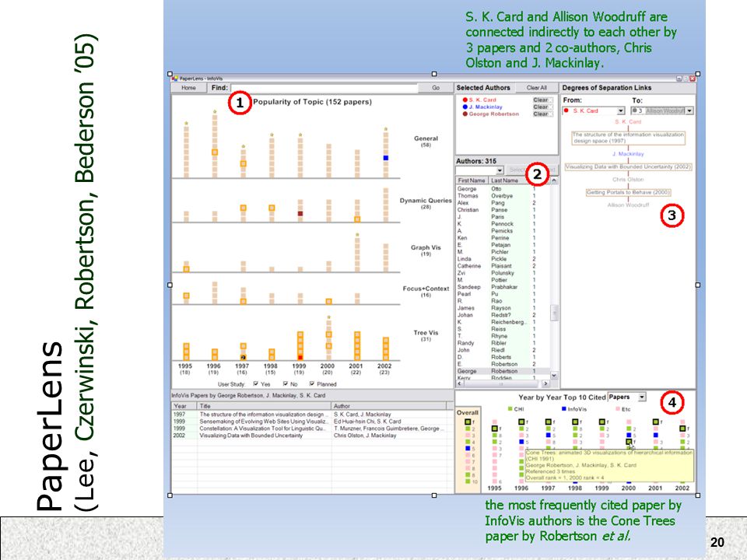This screenshot has width=747, height=560.
Task: Clear S. K. Card from selected authors
Action: click(x=542, y=100)
